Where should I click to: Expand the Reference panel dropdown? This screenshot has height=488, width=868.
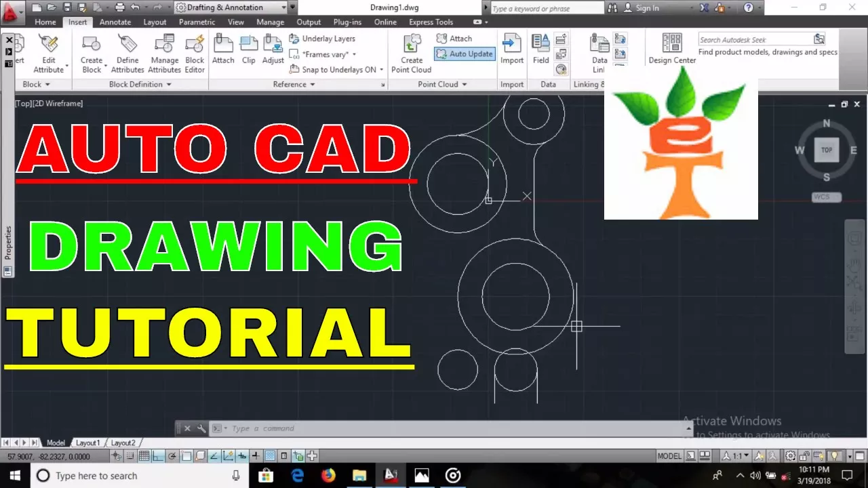[294, 84]
